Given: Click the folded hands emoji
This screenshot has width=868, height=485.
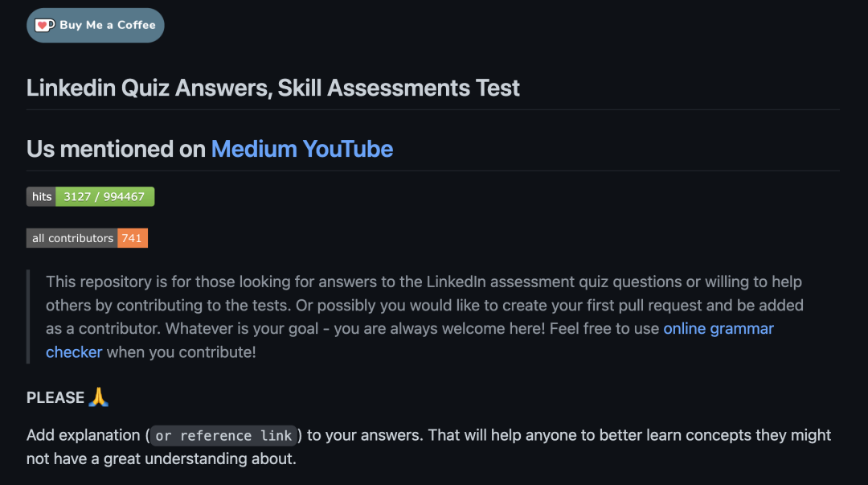Looking at the screenshot, I should click(99, 397).
